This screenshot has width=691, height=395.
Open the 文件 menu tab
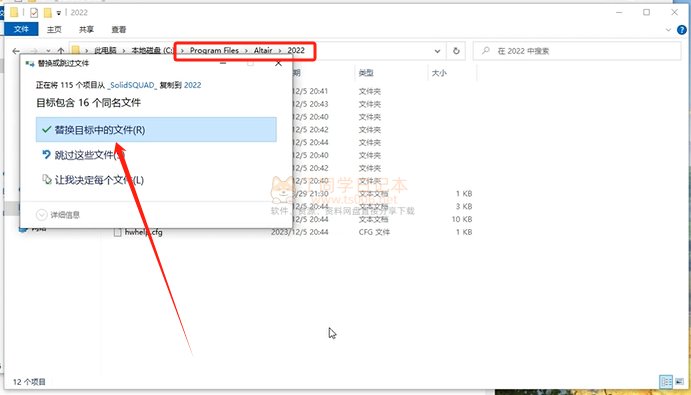[21, 29]
